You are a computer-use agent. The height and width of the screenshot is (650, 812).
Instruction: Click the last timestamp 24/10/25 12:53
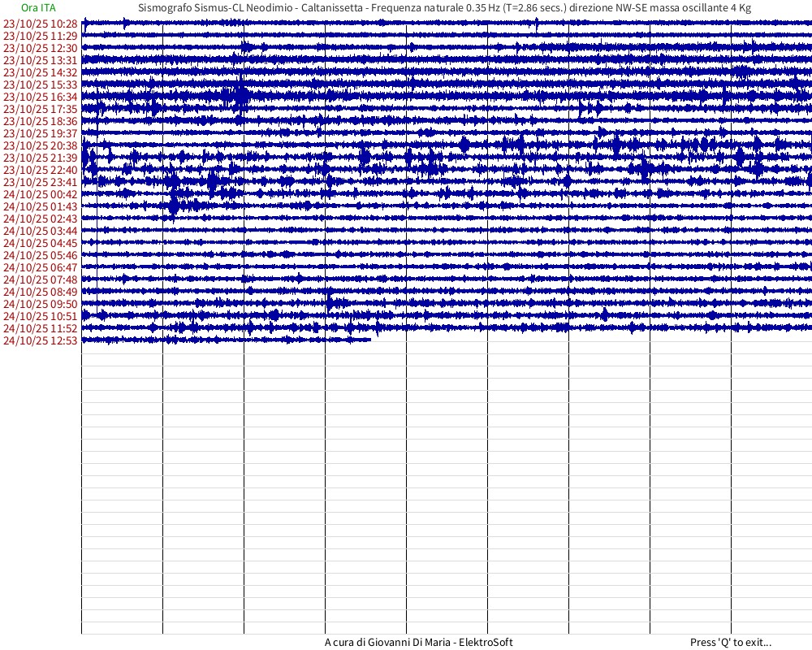41,340
